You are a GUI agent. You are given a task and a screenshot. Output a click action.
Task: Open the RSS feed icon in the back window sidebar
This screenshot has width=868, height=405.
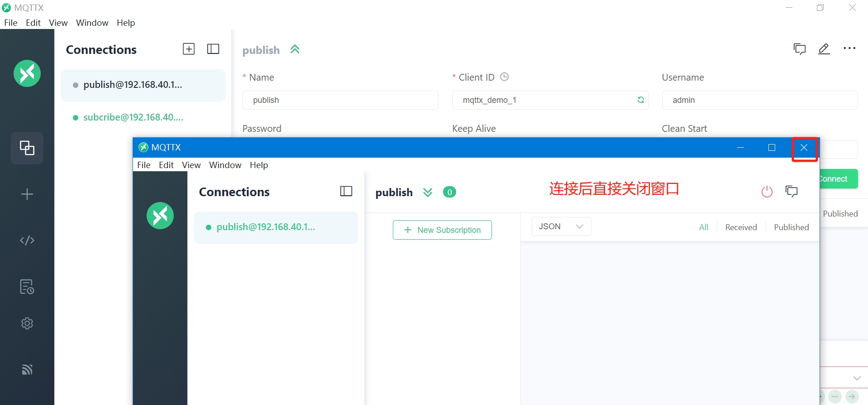point(27,370)
